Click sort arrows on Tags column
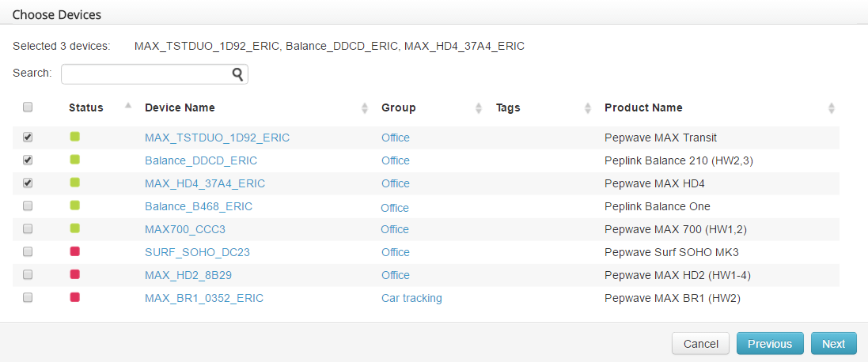Image resolution: width=868 pixels, height=362 pixels. pyautogui.click(x=588, y=108)
